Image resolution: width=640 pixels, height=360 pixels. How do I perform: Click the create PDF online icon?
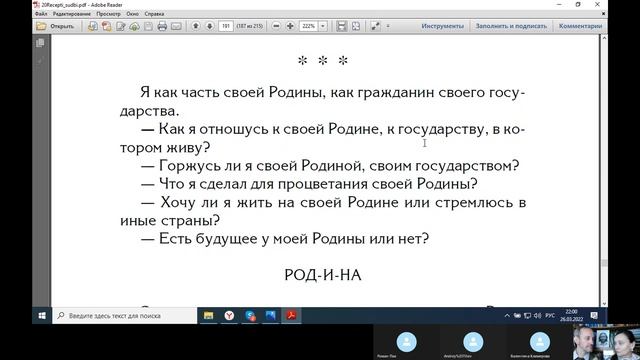pyautogui.click(x=93, y=26)
